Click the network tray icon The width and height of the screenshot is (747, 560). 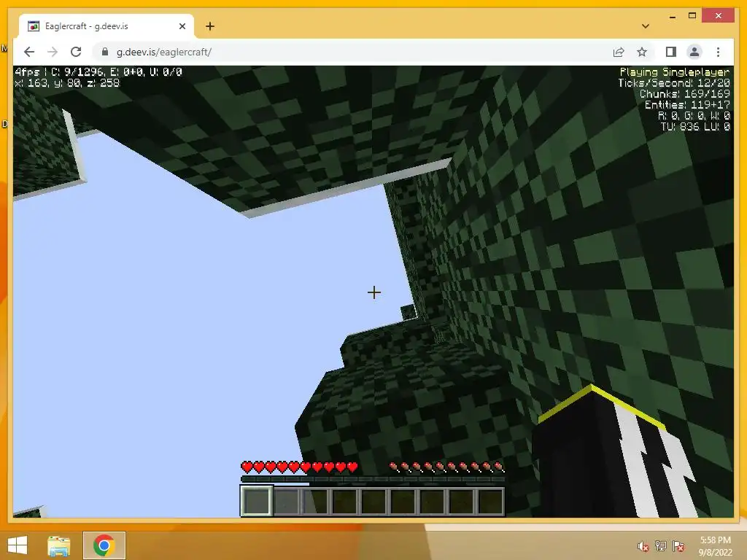[661, 546]
